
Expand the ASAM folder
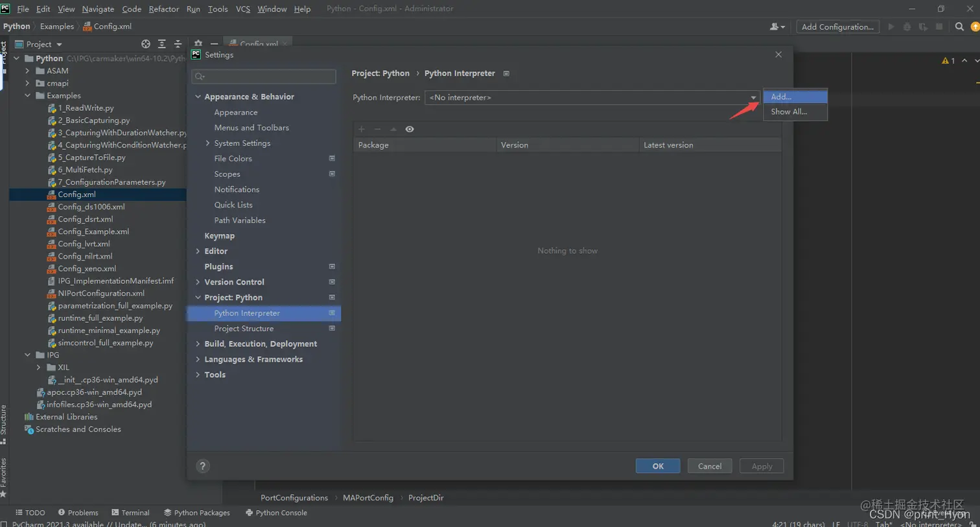click(x=27, y=71)
